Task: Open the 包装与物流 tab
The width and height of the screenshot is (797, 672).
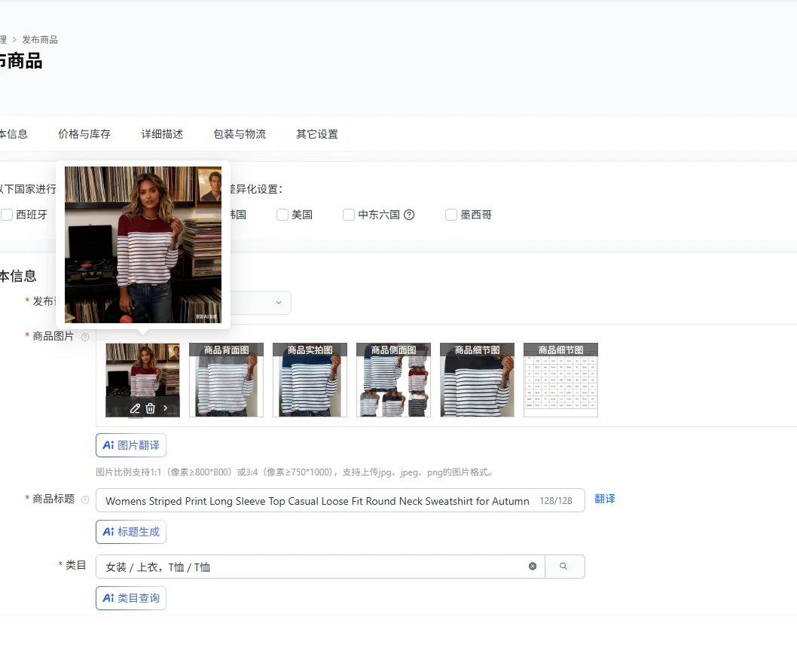Action: click(x=240, y=134)
